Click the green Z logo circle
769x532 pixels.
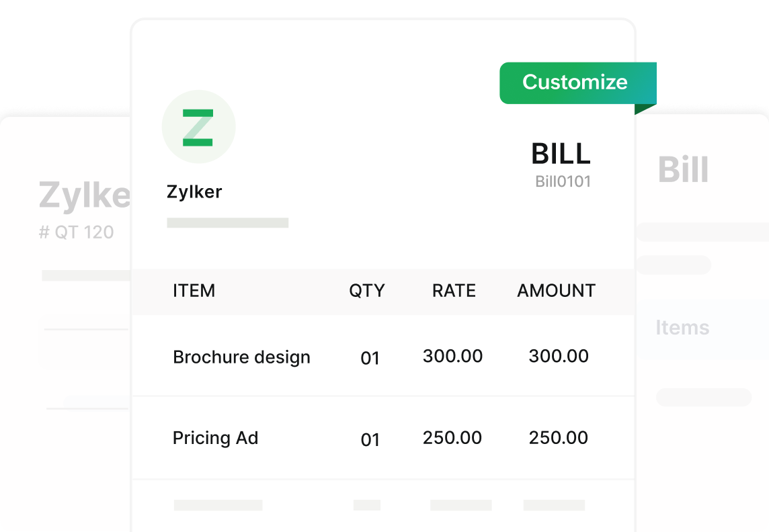click(198, 126)
